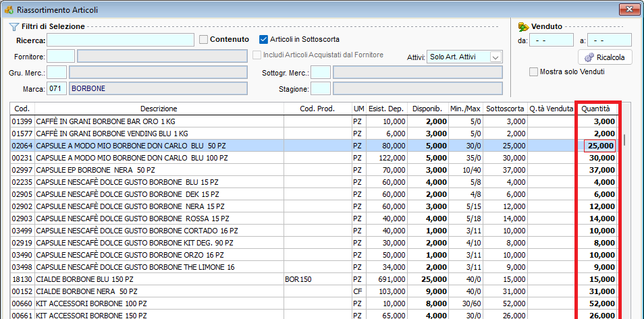The height and width of the screenshot is (319, 644).
Task: Click the Esist. Dep. column header
Action: coord(387,109)
